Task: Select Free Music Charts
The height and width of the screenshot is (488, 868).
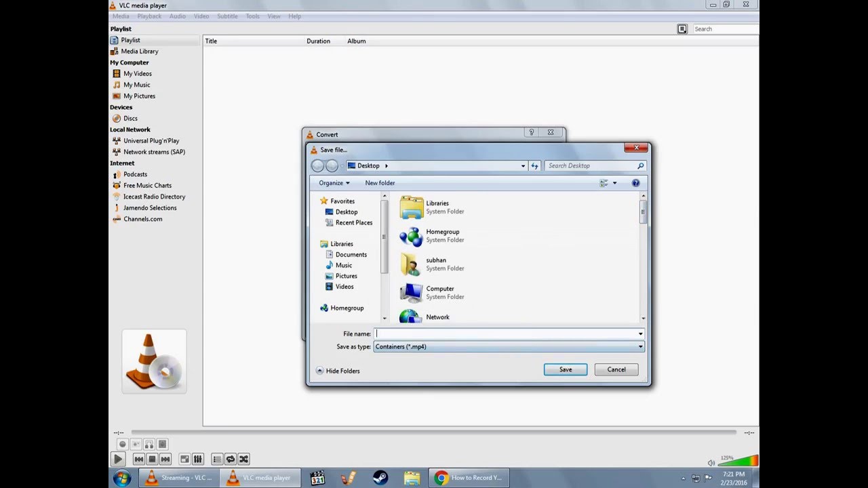Action: pyautogui.click(x=147, y=186)
